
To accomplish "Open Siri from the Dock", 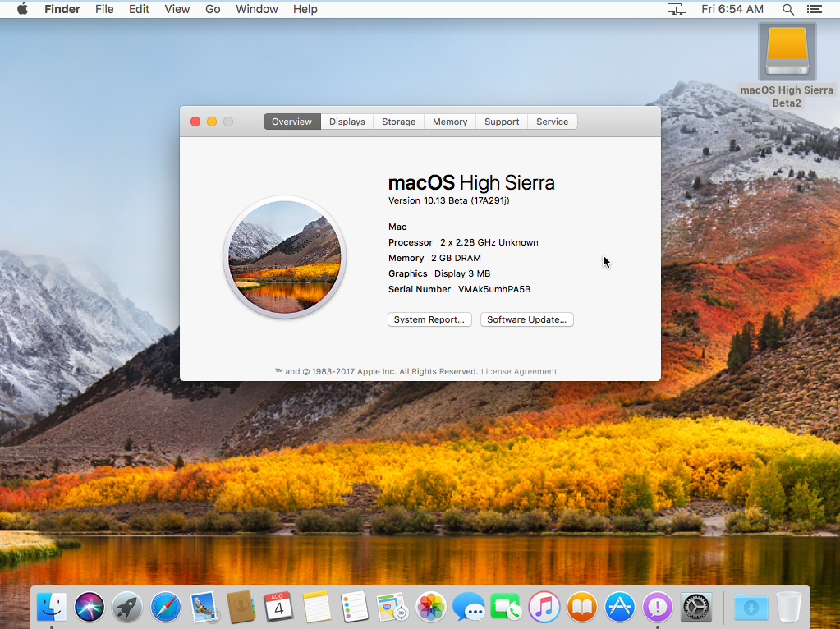I will 90,608.
